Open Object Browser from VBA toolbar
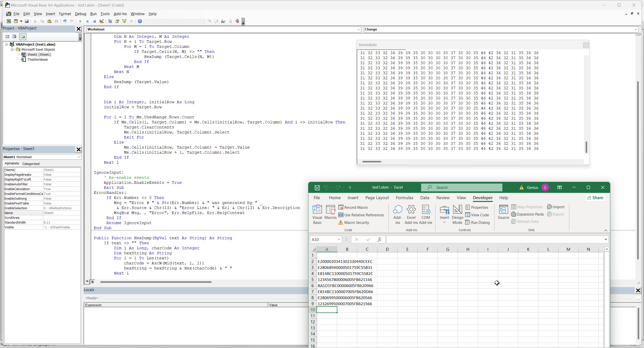The width and height of the screenshot is (644, 348). coord(124,21)
